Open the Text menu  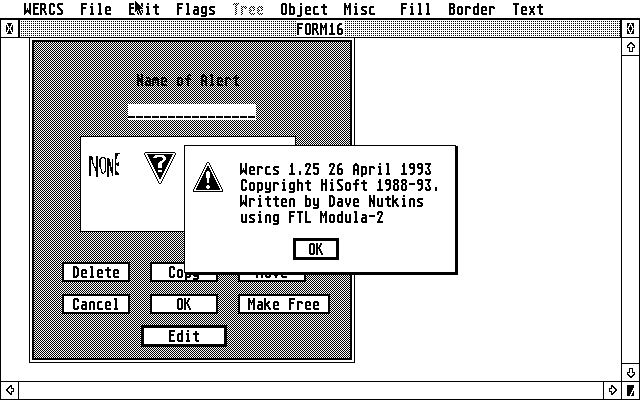click(528, 9)
